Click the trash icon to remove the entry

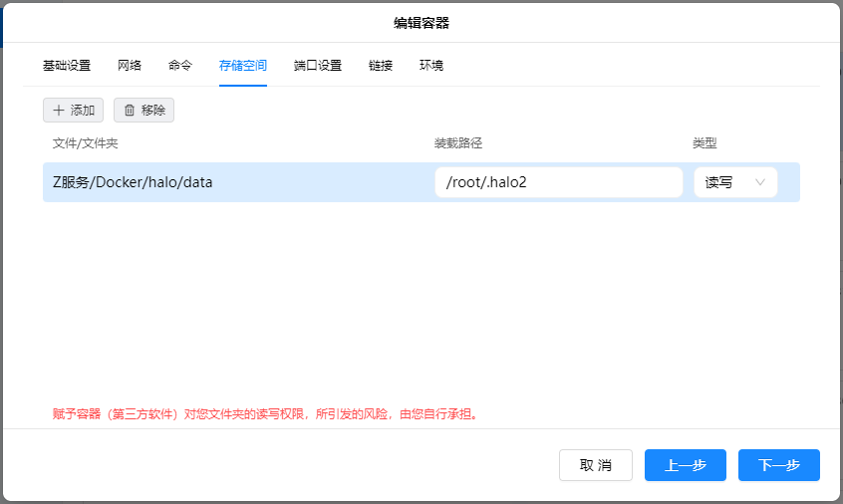129,111
